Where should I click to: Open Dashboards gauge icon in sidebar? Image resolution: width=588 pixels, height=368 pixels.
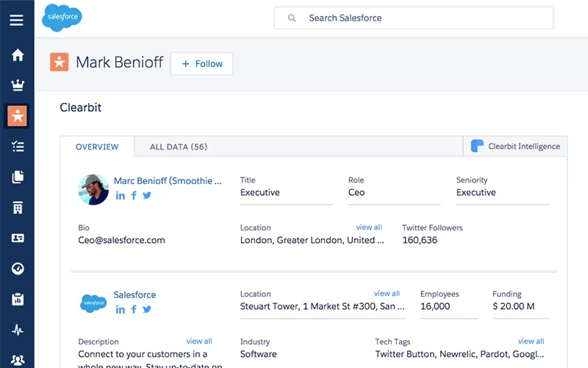coord(17,269)
